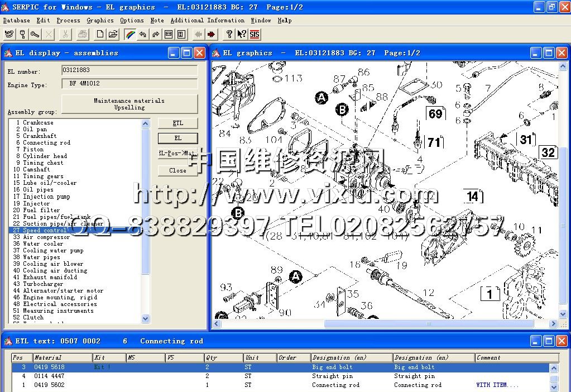Click Maintenance materials Upselling button
Image resolution: width=571 pixels, height=392 pixels.
click(129, 104)
